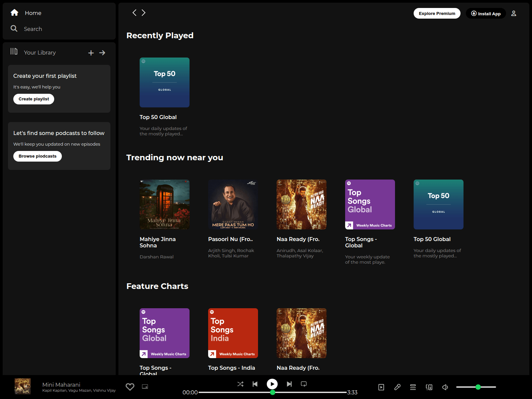Screen dimensions: 532x399
Task: Skip to next track
Action: (x=289, y=384)
